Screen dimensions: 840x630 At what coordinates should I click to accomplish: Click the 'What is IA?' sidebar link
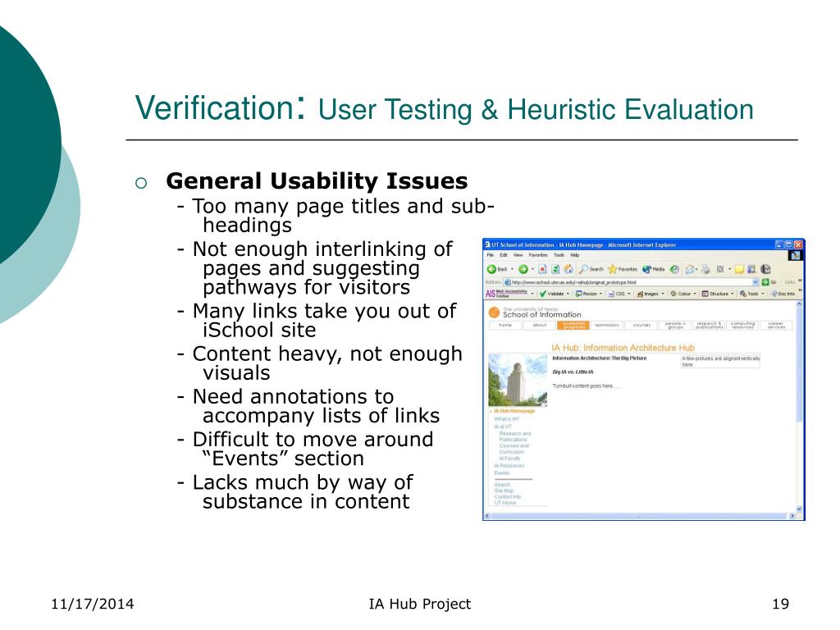(507, 419)
